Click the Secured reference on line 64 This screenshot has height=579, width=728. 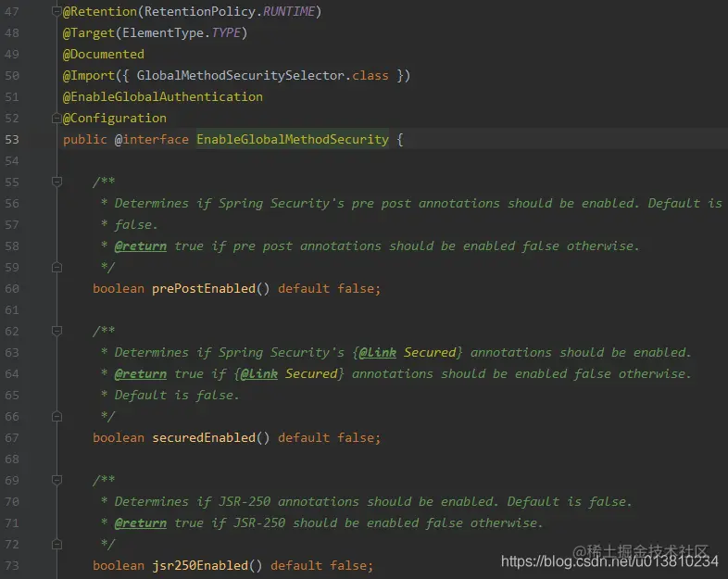[311, 373]
